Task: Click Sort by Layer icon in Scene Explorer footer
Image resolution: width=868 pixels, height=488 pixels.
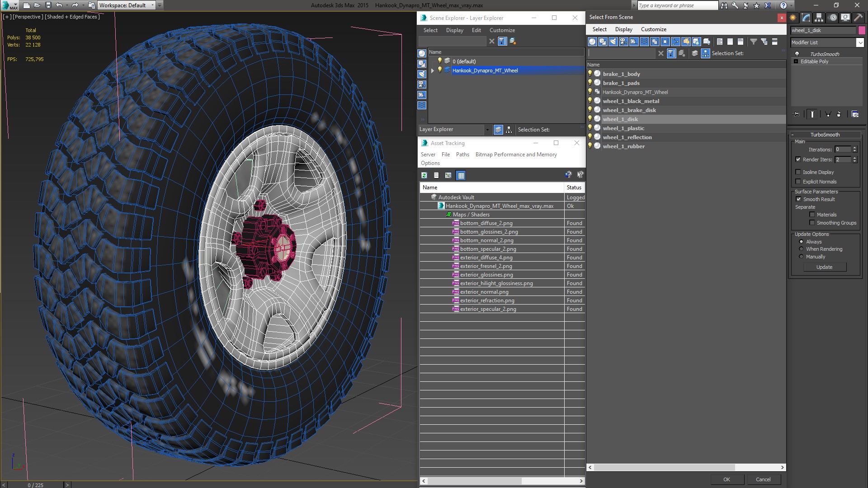Action: [x=498, y=130]
